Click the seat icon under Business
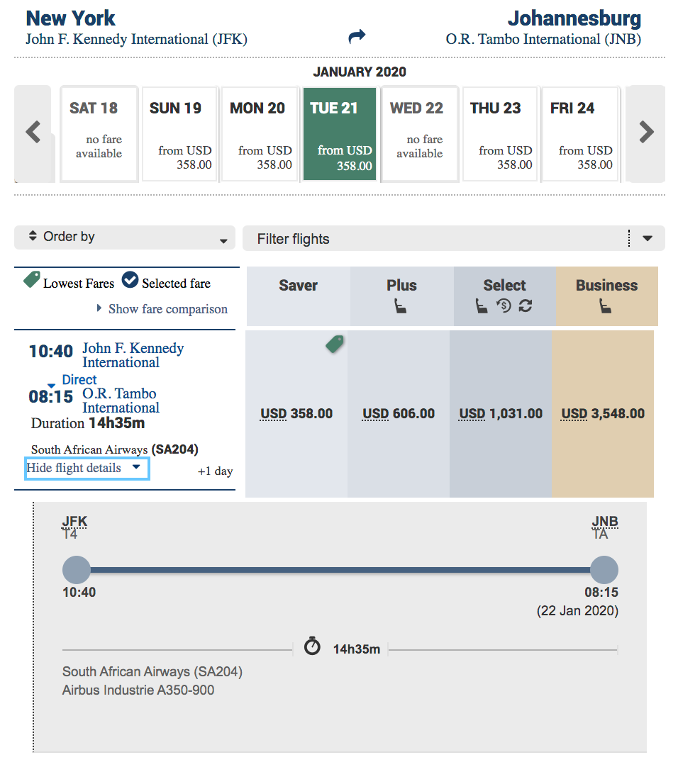 (x=605, y=306)
